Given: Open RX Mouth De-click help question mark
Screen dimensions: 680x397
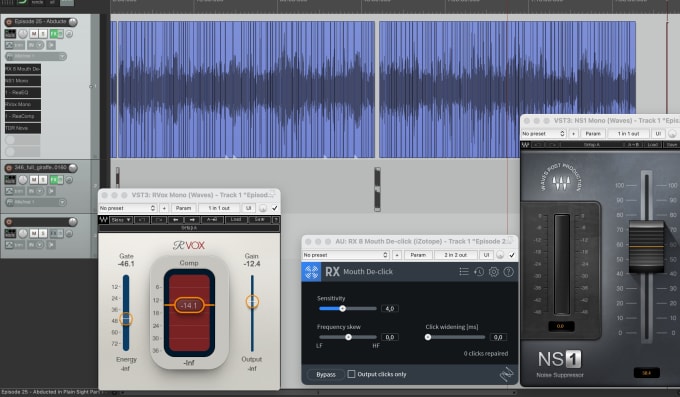Looking at the screenshot, I should pyautogui.click(x=508, y=272).
